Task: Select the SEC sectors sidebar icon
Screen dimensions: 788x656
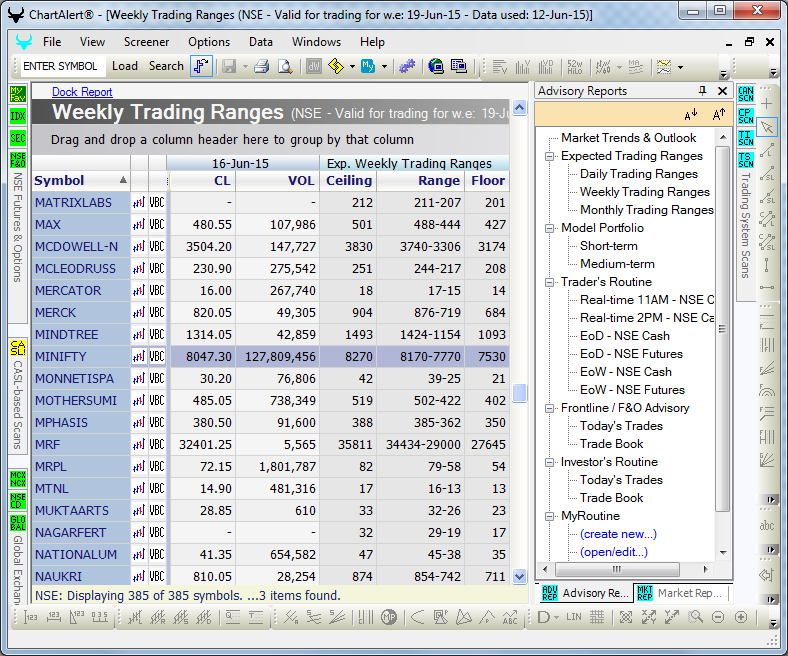Action: coord(18,138)
